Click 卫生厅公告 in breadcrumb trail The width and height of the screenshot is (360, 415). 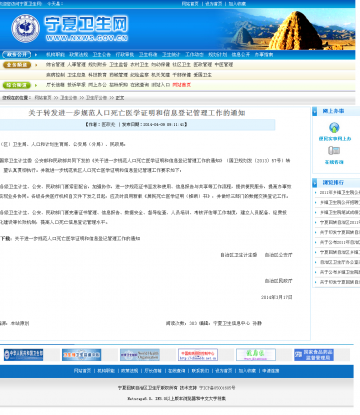(x=96, y=98)
